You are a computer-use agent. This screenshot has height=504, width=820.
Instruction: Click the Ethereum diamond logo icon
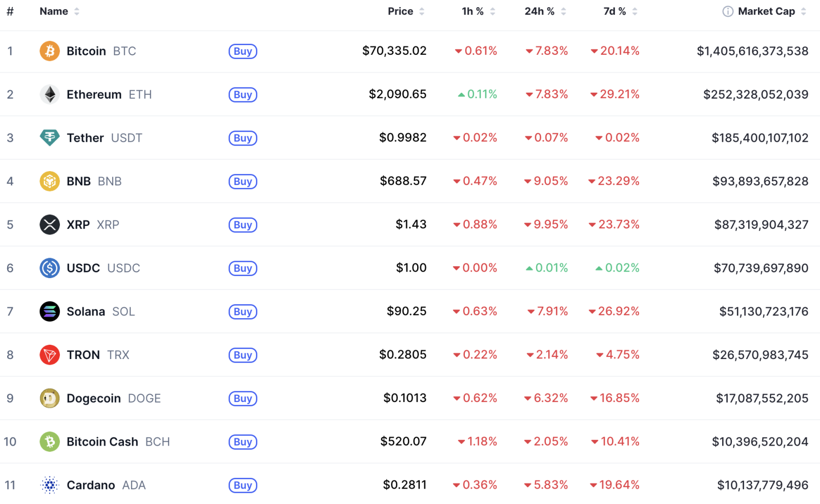(x=50, y=95)
